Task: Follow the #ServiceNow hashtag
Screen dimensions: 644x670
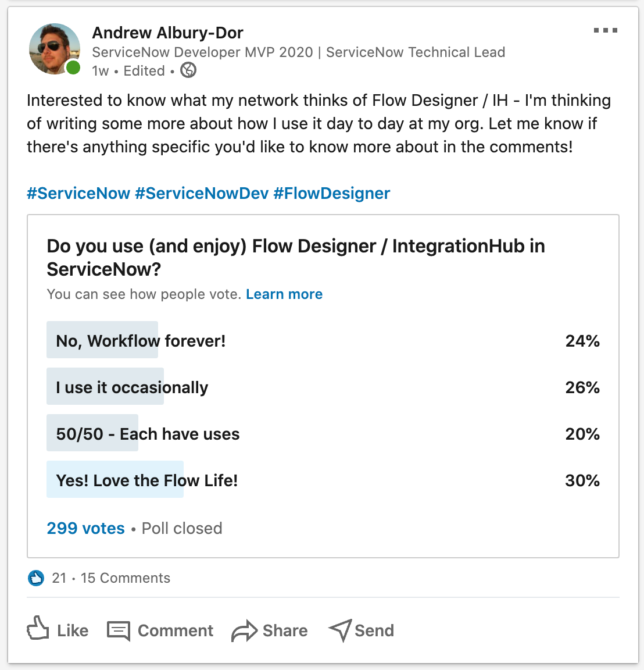Action: click(78, 193)
